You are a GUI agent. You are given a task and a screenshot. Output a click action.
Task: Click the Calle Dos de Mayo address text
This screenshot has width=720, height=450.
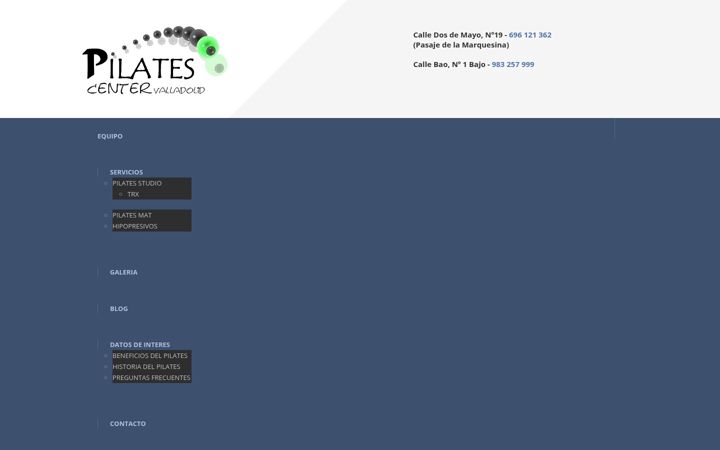pos(458,35)
